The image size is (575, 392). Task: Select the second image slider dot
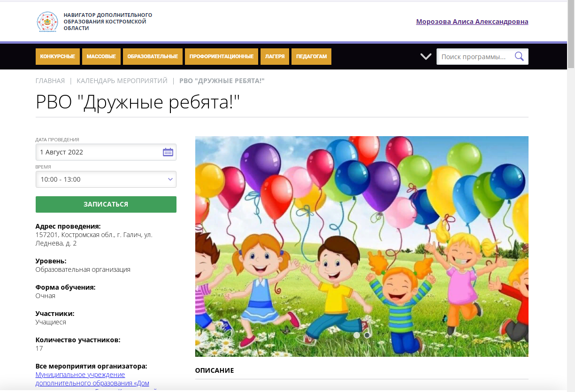pyautogui.click(x=367, y=335)
